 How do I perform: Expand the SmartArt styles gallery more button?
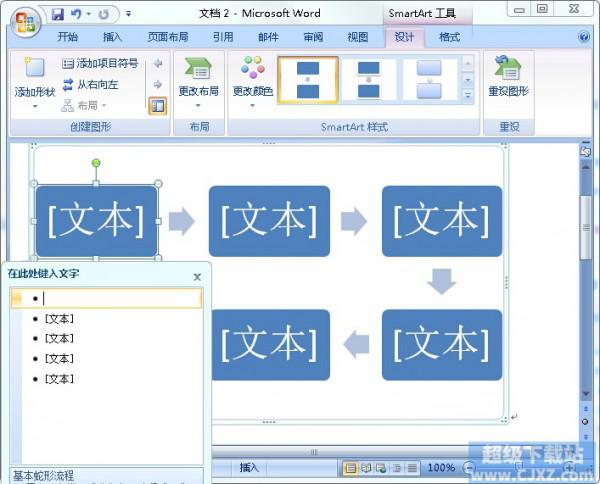pyautogui.click(x=468, y=96)
